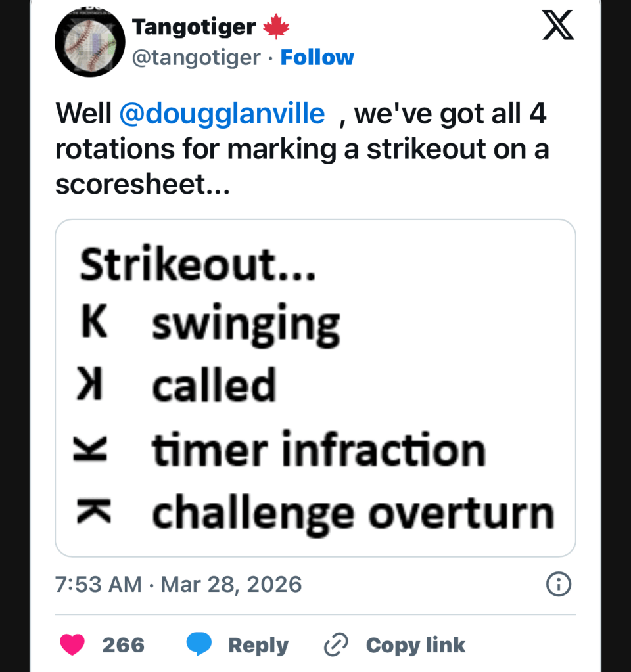Click the blue reply speech bubble icon
This screenshot has width=631, height=672.
199,645
